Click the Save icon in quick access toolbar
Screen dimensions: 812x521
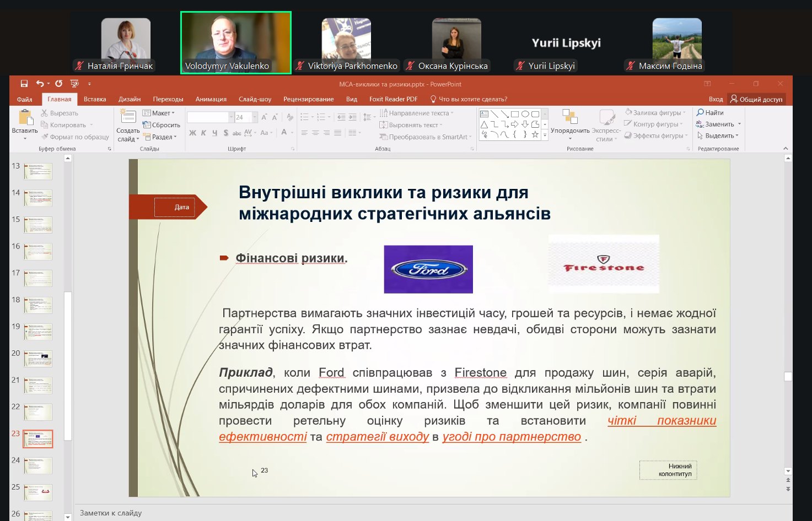24,84
